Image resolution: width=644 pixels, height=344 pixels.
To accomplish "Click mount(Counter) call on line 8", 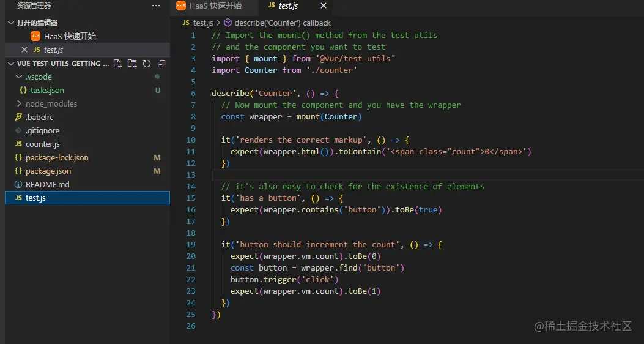I will pyautogui.click(x=329, y=117).
